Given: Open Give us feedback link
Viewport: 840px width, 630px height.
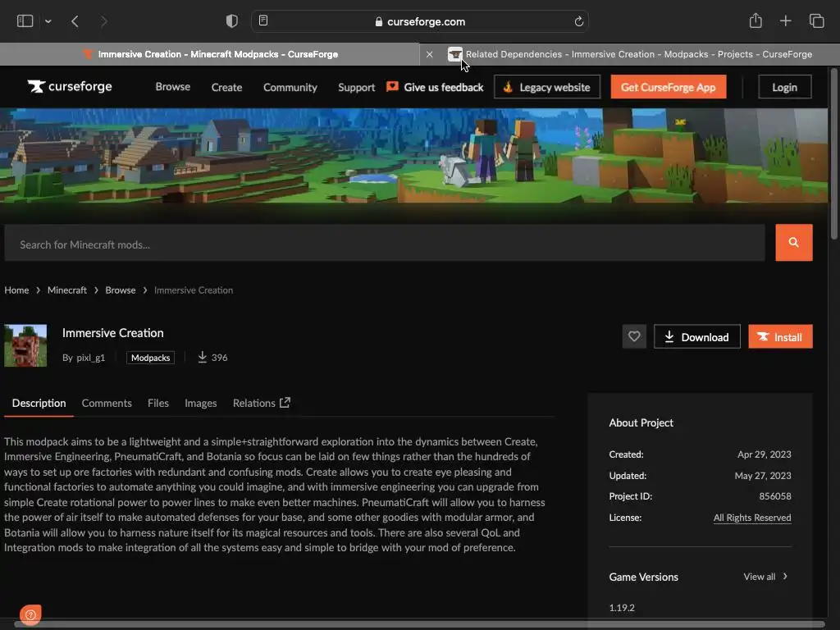Looking at the screenshot, I should [435, 87].
